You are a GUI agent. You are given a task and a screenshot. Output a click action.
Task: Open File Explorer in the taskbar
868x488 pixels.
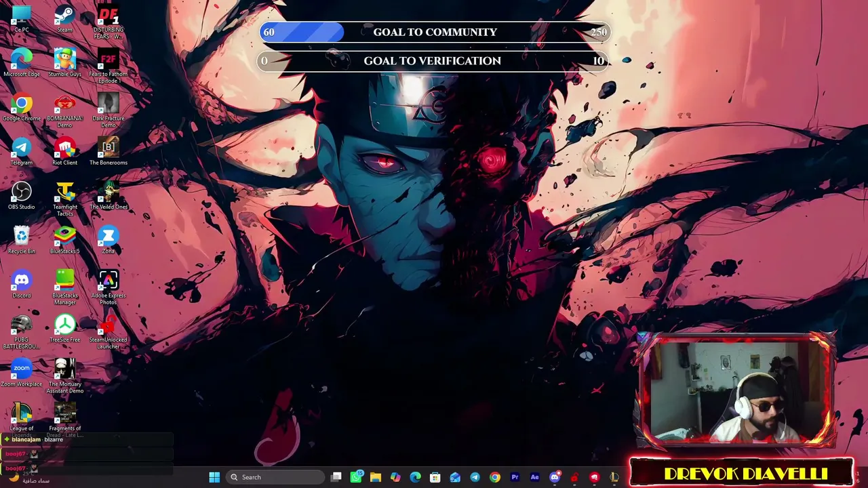click(376, 477)
